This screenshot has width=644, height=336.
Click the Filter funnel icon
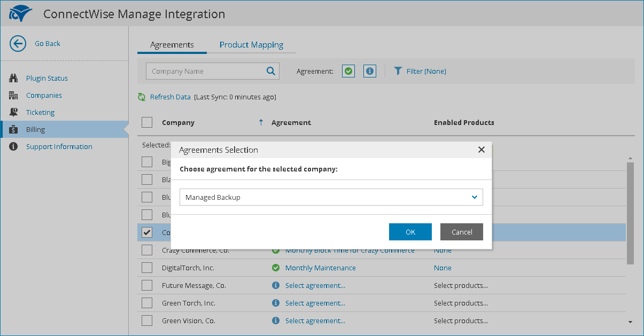click(398, 71)
